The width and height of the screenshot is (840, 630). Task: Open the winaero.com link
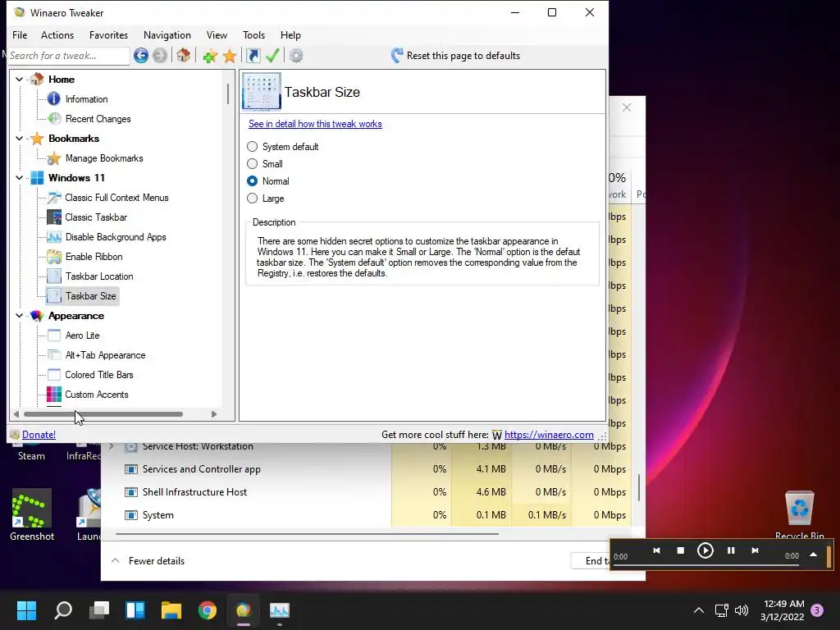[549, 435]
